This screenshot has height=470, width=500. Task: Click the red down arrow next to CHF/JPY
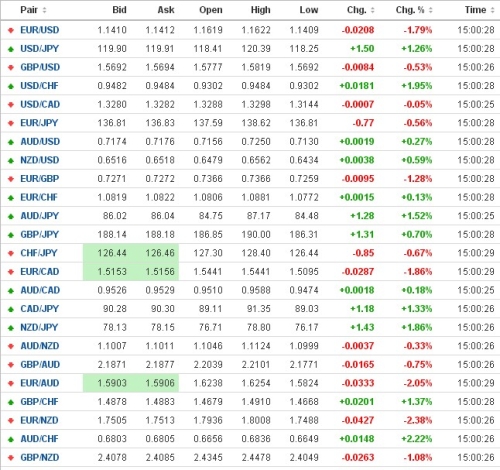pyautogui.click(x=11, y=253)
